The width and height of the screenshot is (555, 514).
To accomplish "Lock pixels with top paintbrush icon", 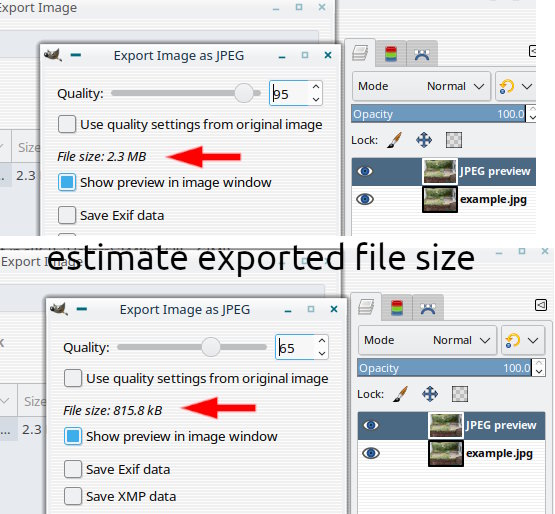I will (x=395, y=140).
